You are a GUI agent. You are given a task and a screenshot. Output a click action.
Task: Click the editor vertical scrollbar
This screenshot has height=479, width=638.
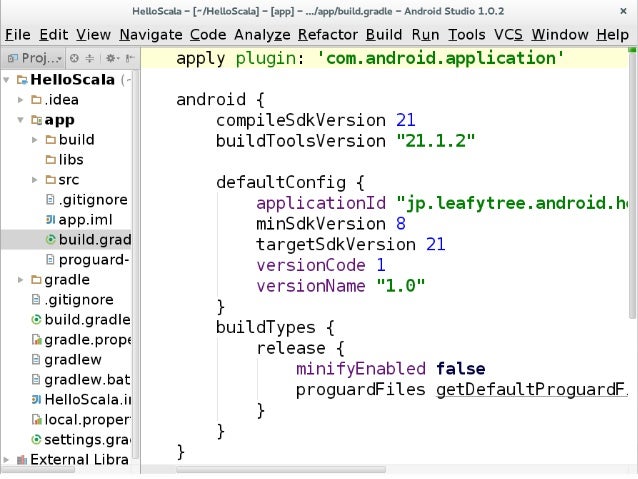point(632,185)
